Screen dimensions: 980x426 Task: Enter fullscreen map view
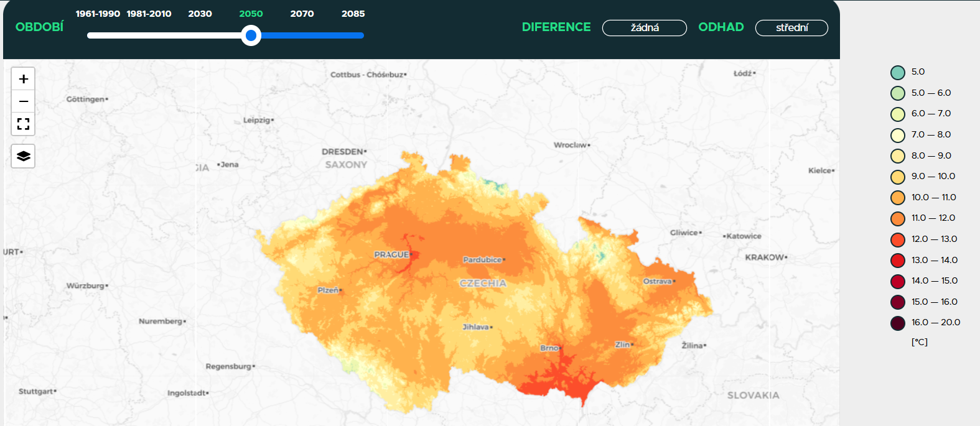point(24,124)
